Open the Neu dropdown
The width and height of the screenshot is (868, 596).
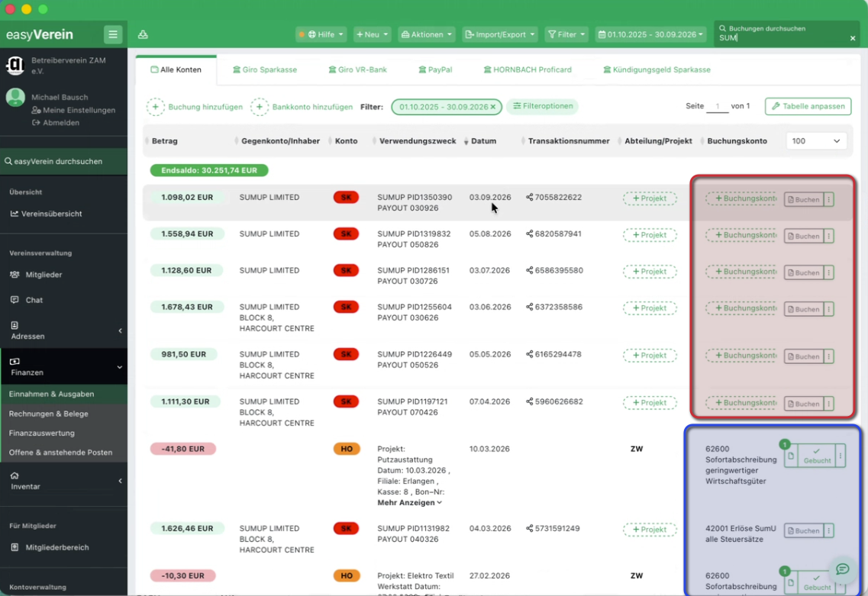coord(372,34)
